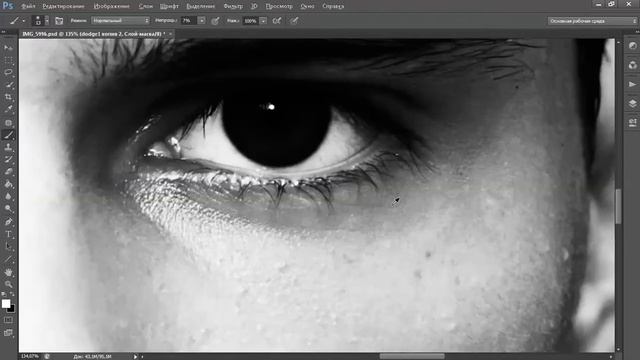Screen dimensions: 640x360
Task: Select the Healing Brush tool
Action: click(x=8, y=122)
